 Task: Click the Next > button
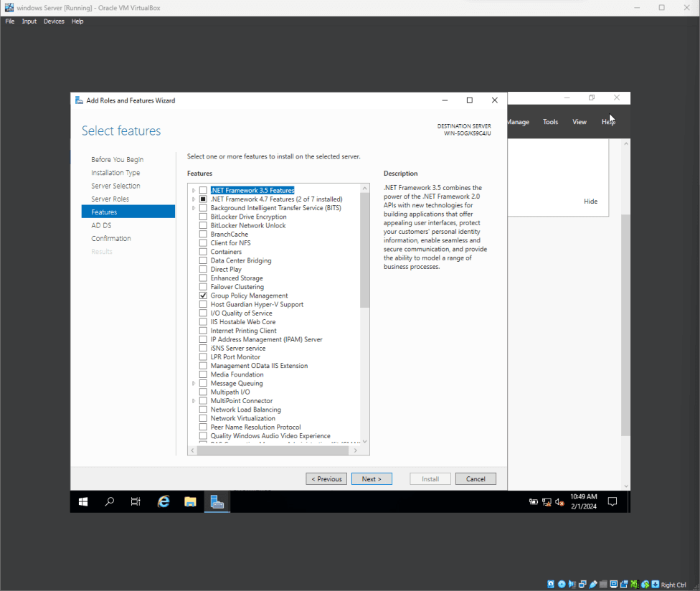pyautogui.click(x=372, y=479)
